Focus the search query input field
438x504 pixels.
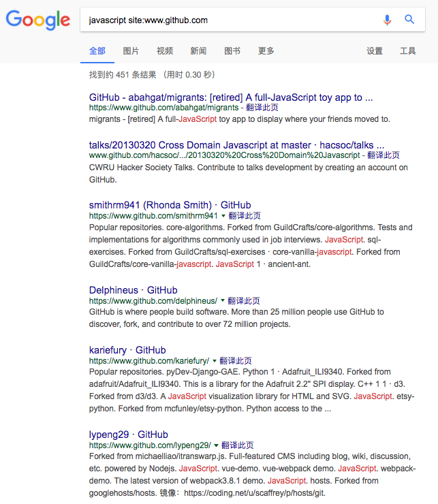232,20
